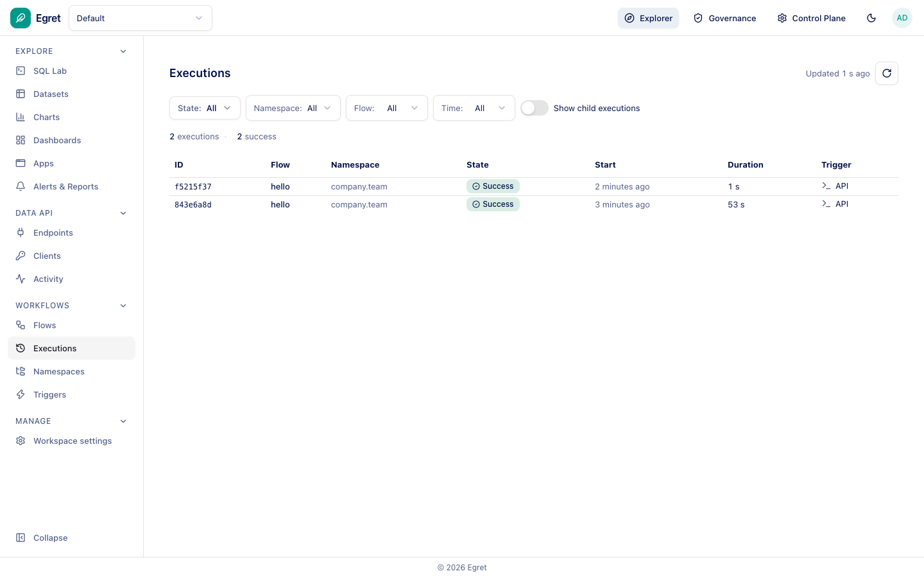
Task: Toggle Show child executions switch
Action: point(535,108)
